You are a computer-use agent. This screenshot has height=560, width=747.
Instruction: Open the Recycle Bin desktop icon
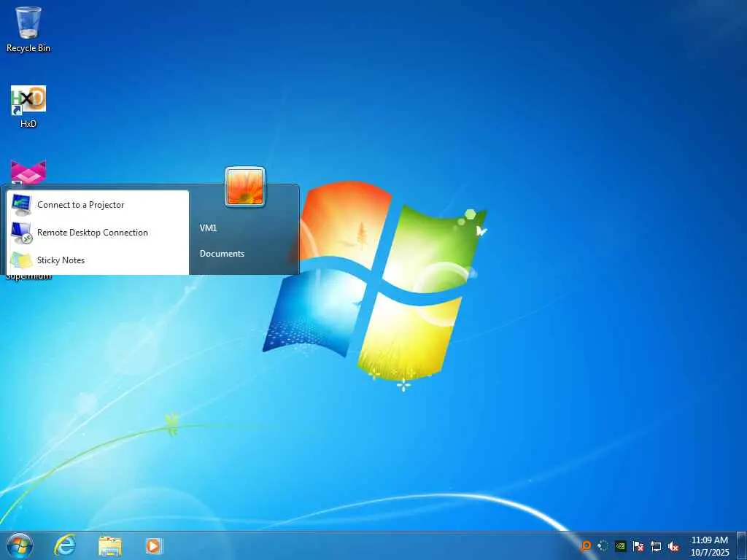[x=28, y=28]
